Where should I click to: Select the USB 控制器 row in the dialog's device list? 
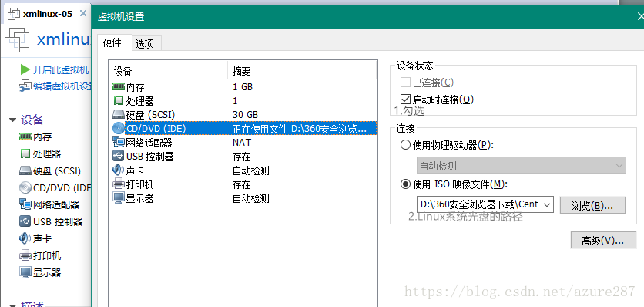click(x=243, y=157)
